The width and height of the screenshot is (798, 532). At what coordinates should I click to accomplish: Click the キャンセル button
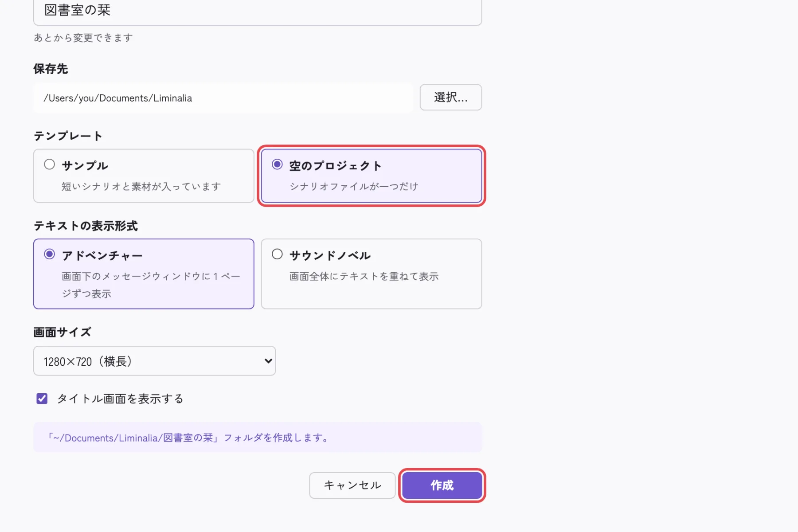pos(352,485)
